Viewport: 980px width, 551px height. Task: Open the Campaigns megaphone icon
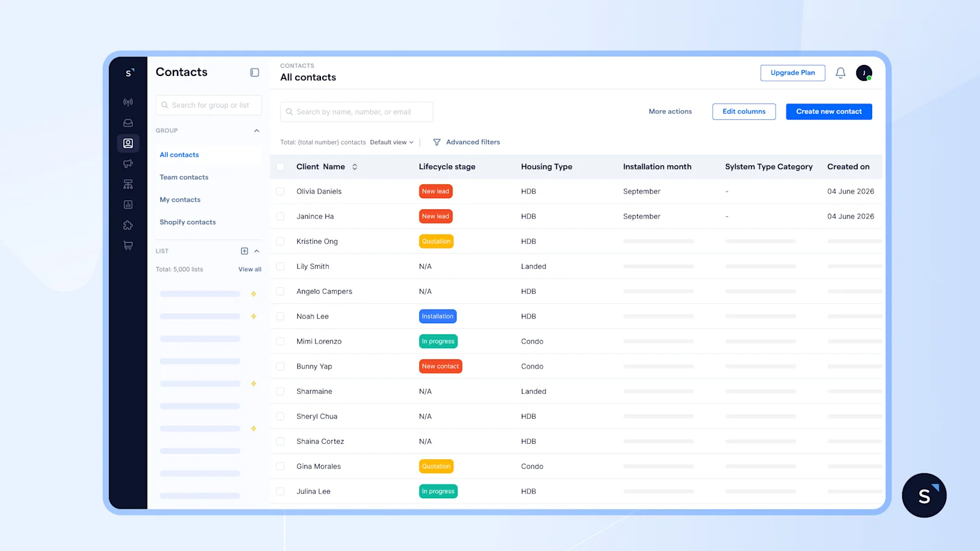point(128,163)
